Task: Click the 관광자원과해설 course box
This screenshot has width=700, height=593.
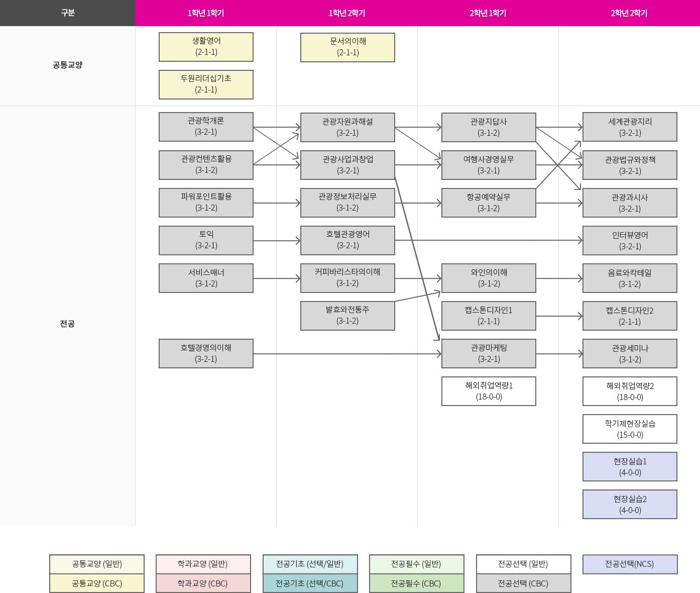Action: point(347,127)
